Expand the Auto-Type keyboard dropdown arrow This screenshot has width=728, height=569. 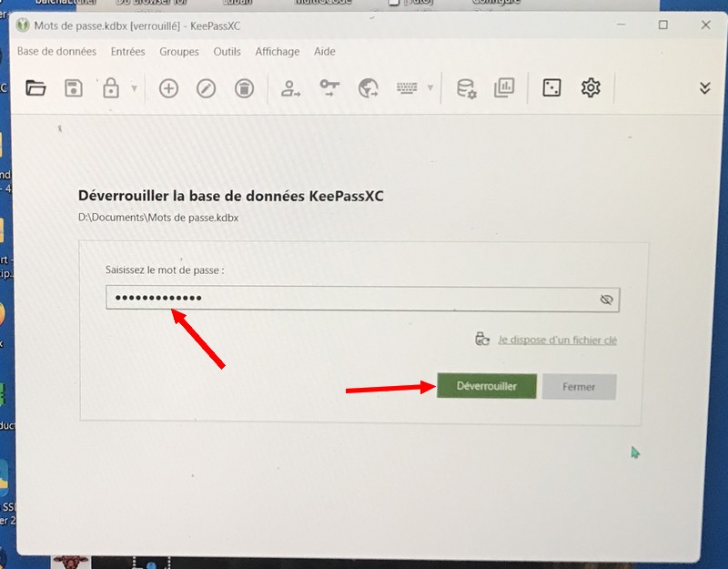click(x=430, y=89)
